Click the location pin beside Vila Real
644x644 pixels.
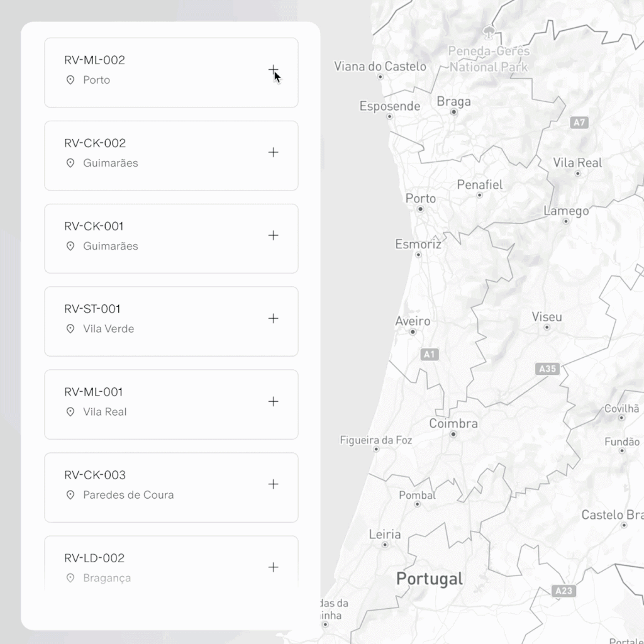tap(70, 412)
